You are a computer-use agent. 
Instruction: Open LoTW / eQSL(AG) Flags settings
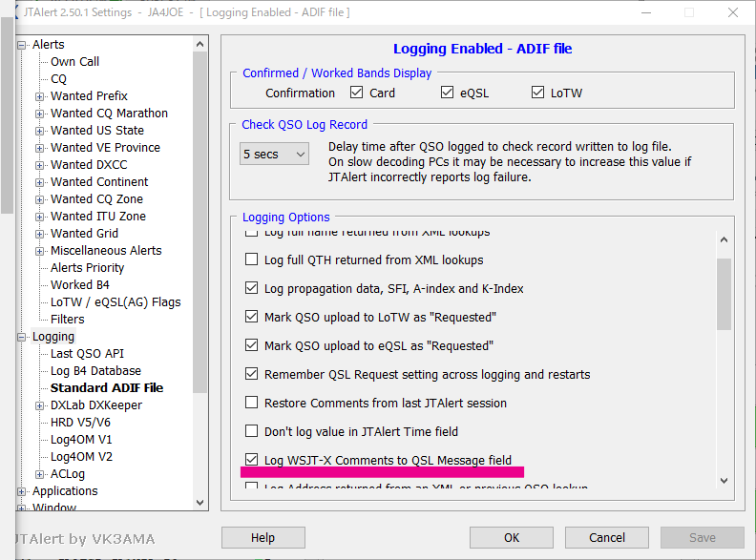coord(115,302)
